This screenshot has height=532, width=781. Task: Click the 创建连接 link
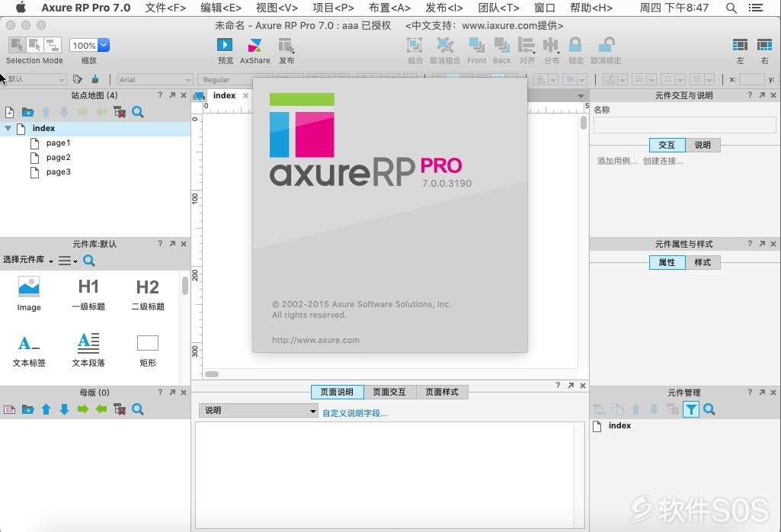[x=663, y=161]
